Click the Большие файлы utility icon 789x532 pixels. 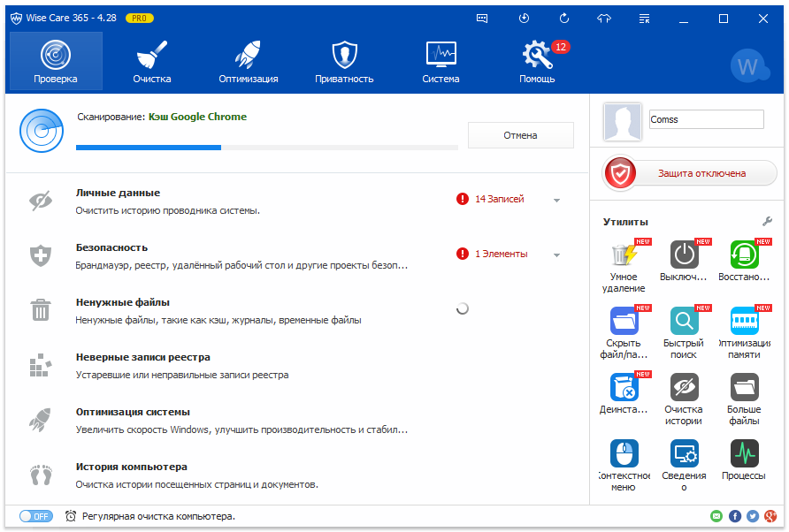coord(744,387)
